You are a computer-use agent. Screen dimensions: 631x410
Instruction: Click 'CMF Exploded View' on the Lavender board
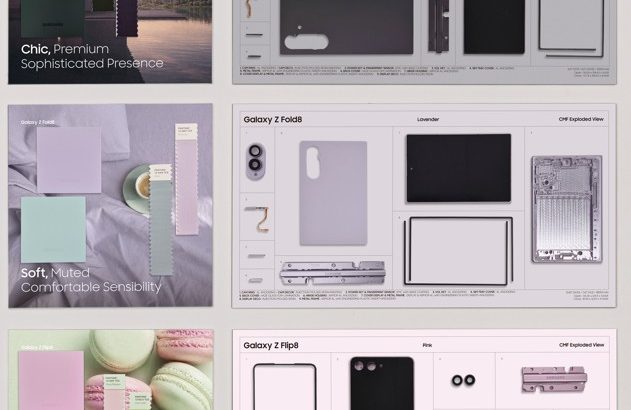tap(581, 119)
